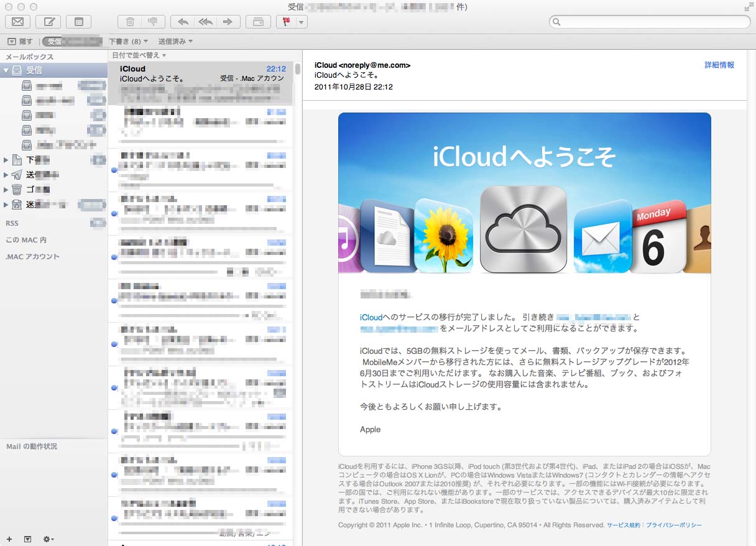Viewport: 756px width, 546px height.
Task: Archive the selected message
Action: pyautogui.click(x=258, y=22)
